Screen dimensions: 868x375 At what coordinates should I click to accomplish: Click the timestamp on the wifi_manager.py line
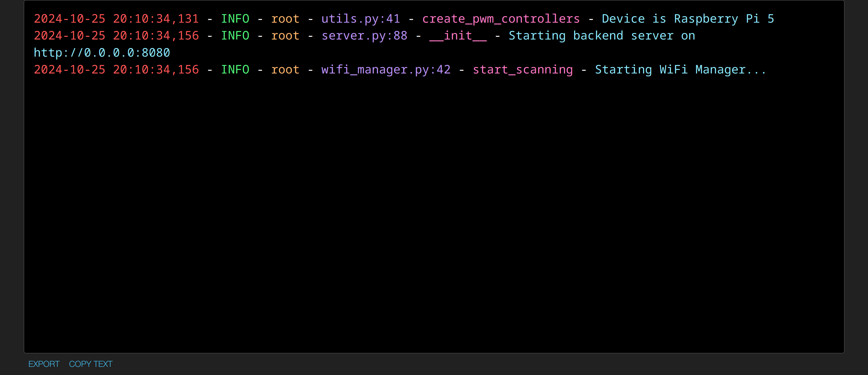tap(116, 70)
